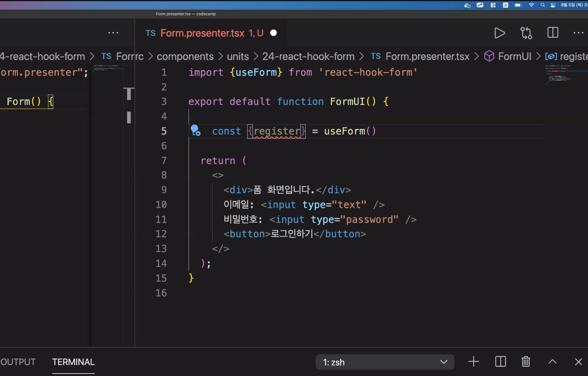Viewport: 588px width, 376px height.
Task: Kill terminal with trash icon
Action: [526, 362]
